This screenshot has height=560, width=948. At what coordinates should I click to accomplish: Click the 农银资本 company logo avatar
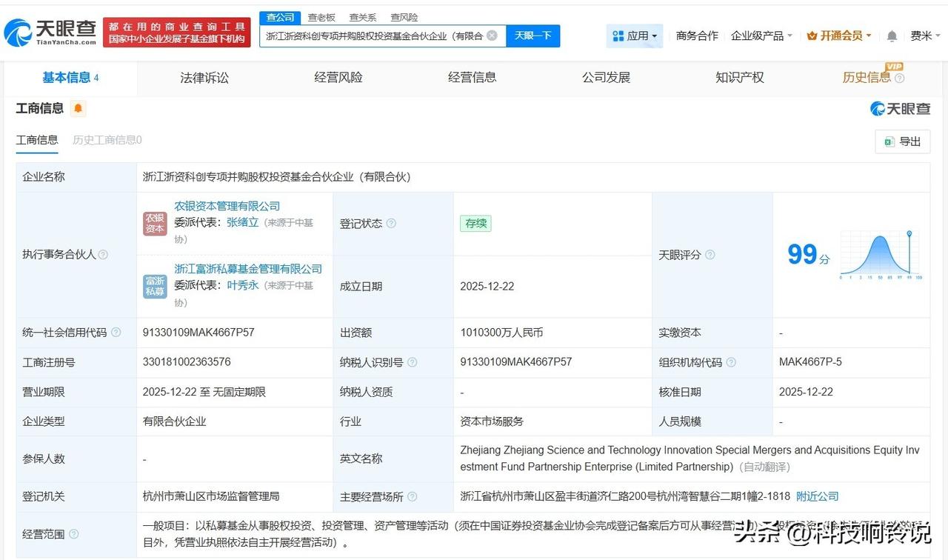[x=154, y=221]
